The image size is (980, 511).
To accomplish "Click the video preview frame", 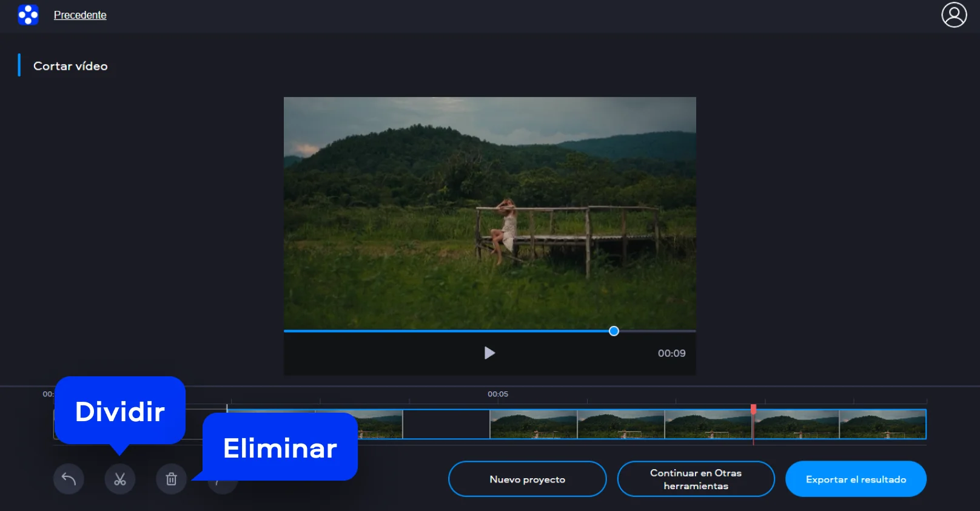I will [490, 213].
